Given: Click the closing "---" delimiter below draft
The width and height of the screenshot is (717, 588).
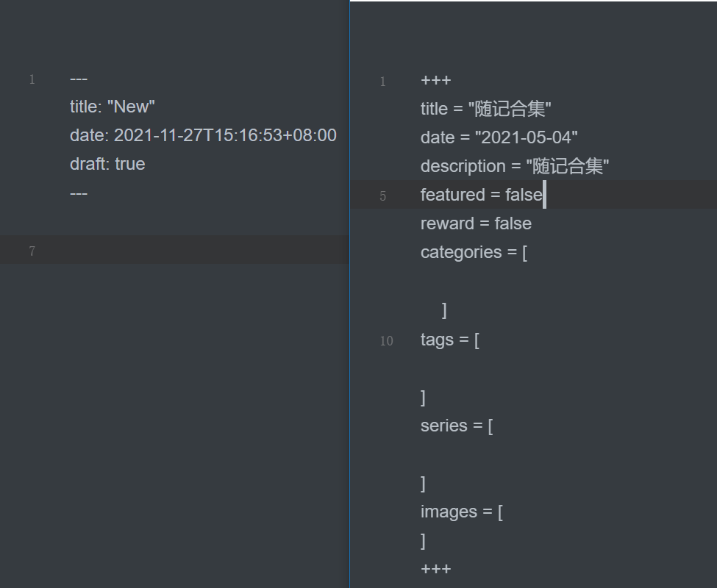Looking at the screenshot, I should click(x=79, y=193).
